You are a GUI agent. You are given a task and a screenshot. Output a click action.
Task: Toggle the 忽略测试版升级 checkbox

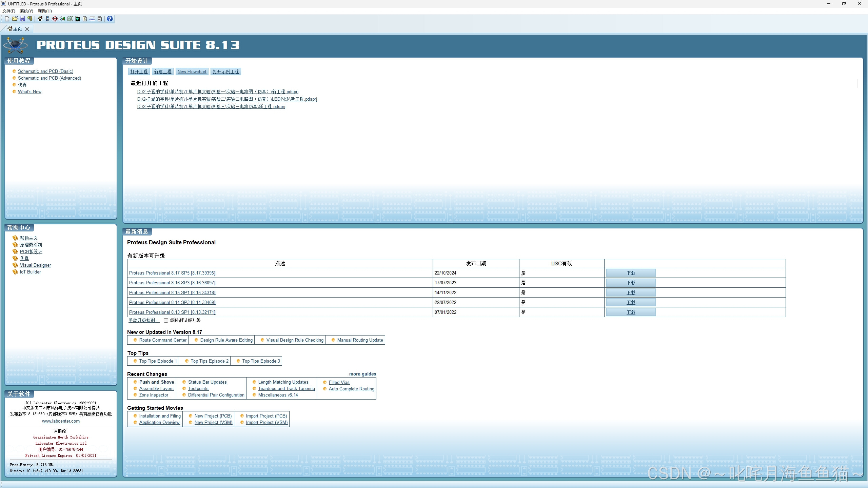coord(166,320)
